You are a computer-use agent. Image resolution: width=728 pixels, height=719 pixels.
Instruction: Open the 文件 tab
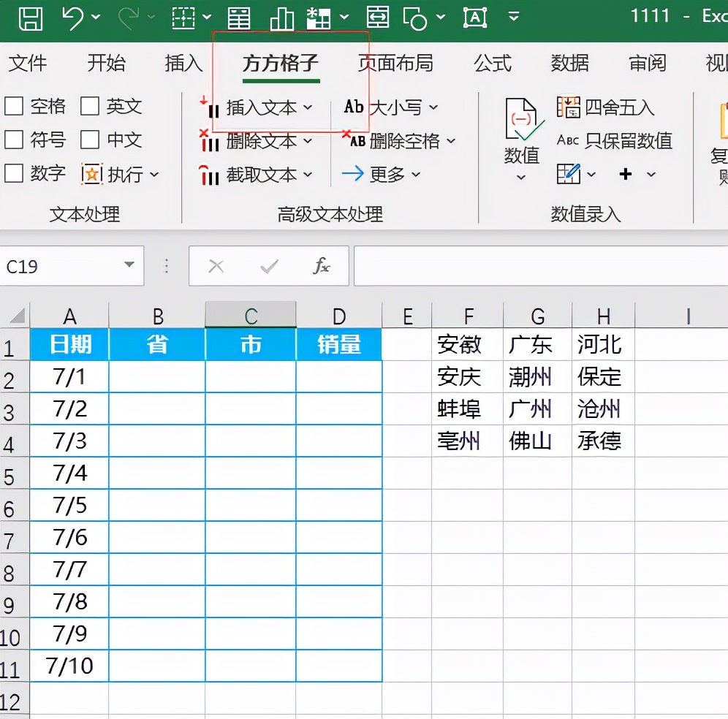28,63
